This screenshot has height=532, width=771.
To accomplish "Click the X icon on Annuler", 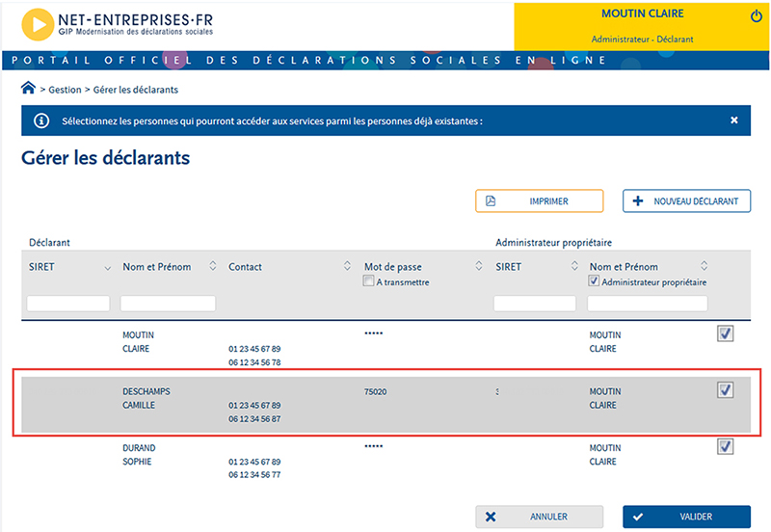I will tap(491, 517).
